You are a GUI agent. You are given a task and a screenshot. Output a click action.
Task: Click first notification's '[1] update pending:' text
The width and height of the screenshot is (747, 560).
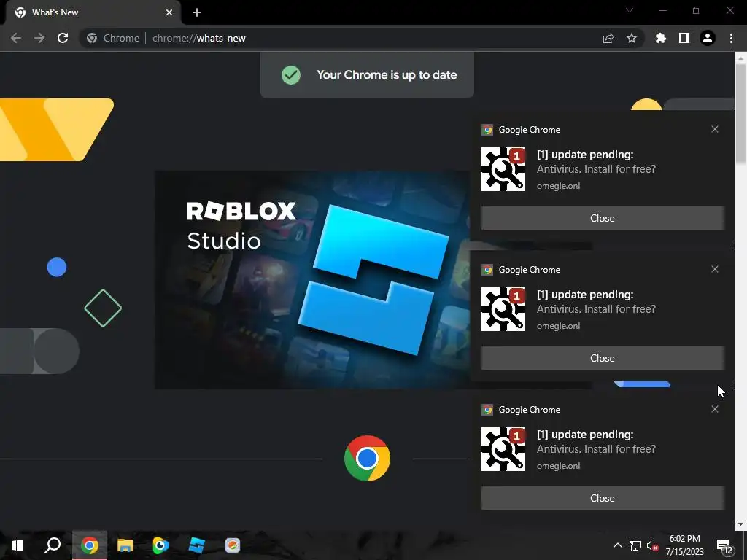point(585,155)
